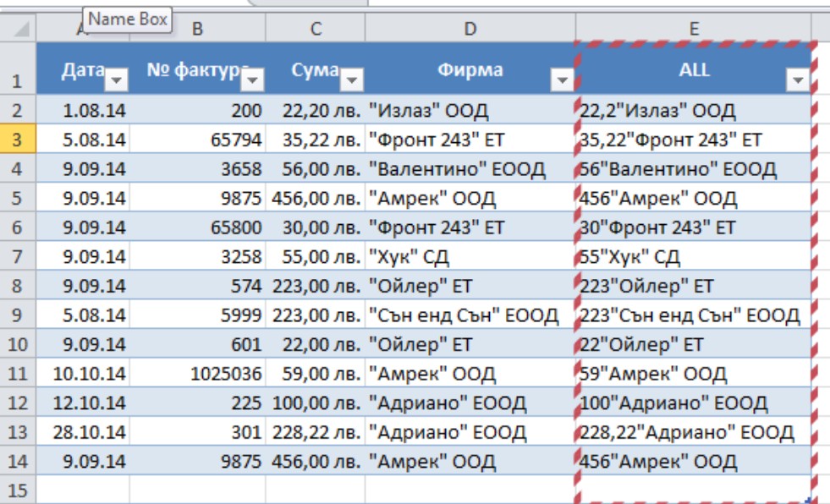The image size is (830, 504).
Task: Select invoice number cell 225
Action: click(197, 403)
